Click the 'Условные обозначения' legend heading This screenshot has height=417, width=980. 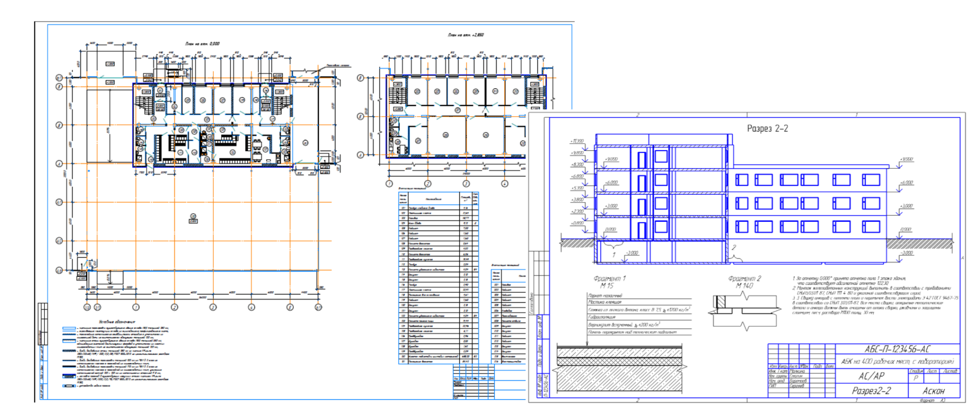(x=117, y=322)
